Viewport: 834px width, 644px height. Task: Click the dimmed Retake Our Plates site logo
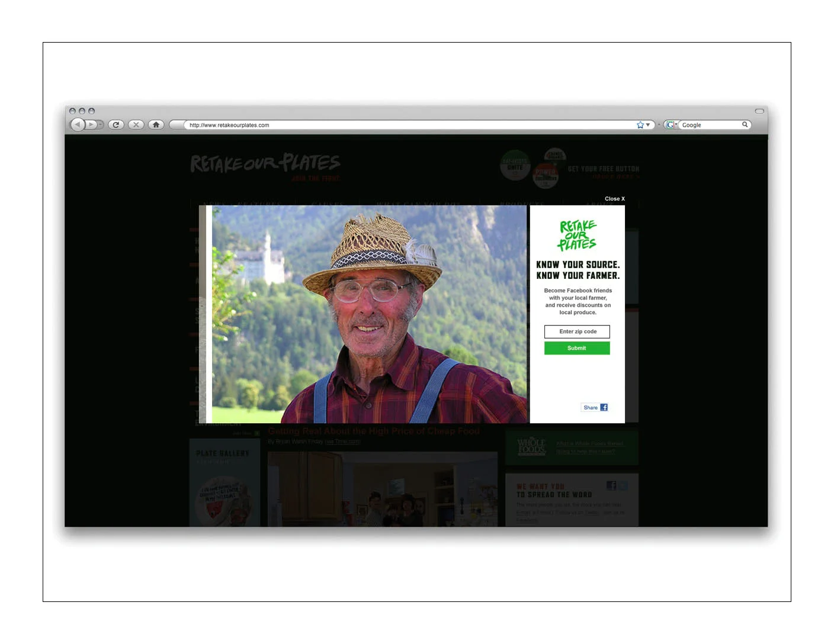click(x=265, y=163)
